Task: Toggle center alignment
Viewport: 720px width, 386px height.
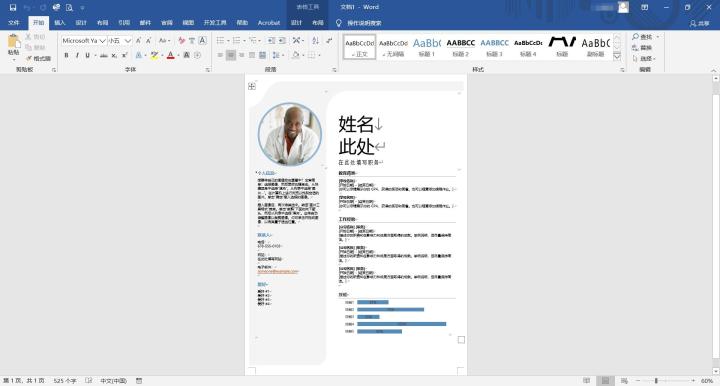Action: [231, 56]
